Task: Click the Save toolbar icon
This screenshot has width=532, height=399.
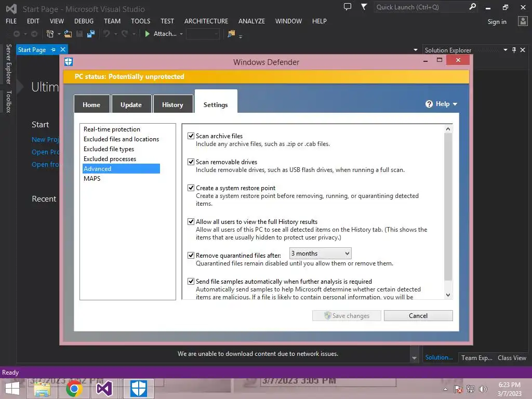Action: [x=79, y=34]
